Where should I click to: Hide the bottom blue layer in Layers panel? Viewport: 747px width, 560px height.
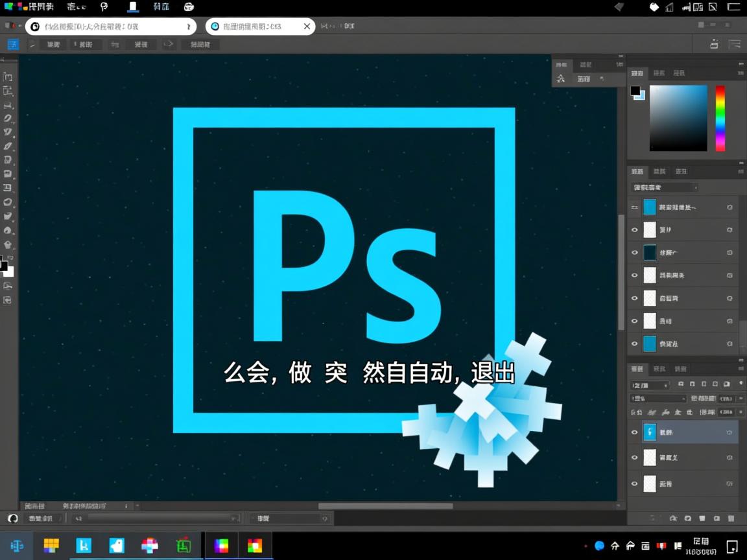click(635, 344)
